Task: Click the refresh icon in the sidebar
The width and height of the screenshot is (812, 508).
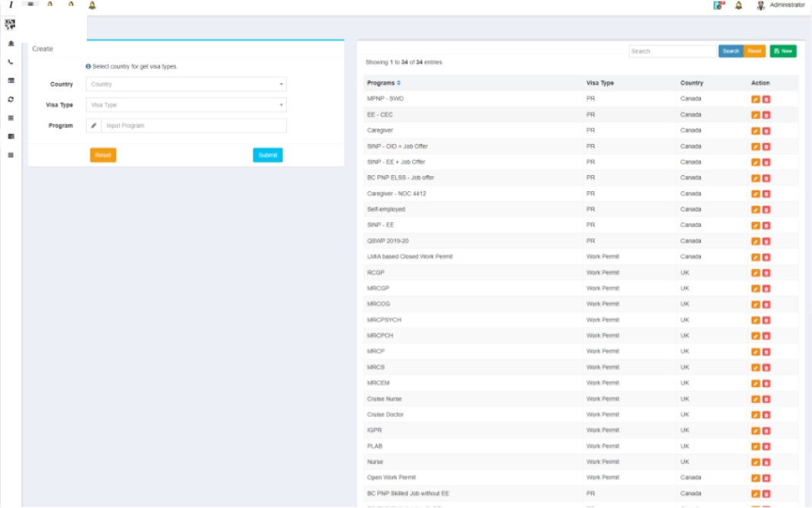Action: (x=11, y=99)
